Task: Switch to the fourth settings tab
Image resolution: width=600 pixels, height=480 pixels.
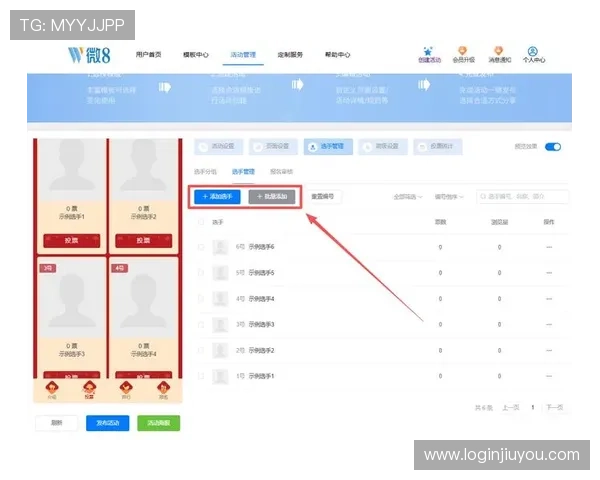Action: pyautogui.click(x=383, y=147)
